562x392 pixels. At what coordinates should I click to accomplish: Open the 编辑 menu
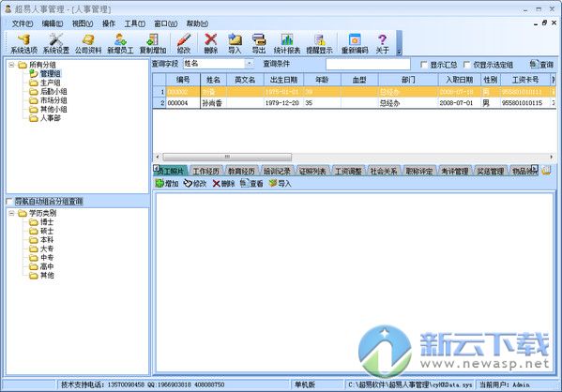(53, 23)
